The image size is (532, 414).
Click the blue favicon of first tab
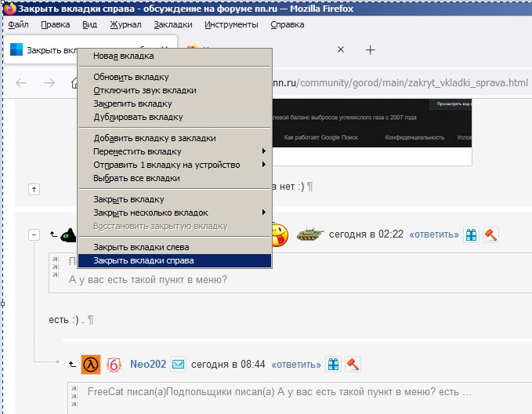pos(16,49)
